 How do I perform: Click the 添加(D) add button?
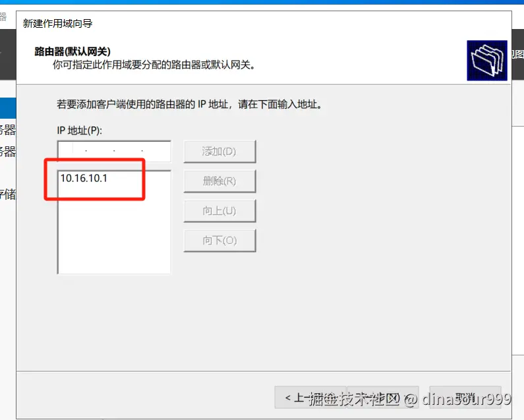(x=219, y=152)
